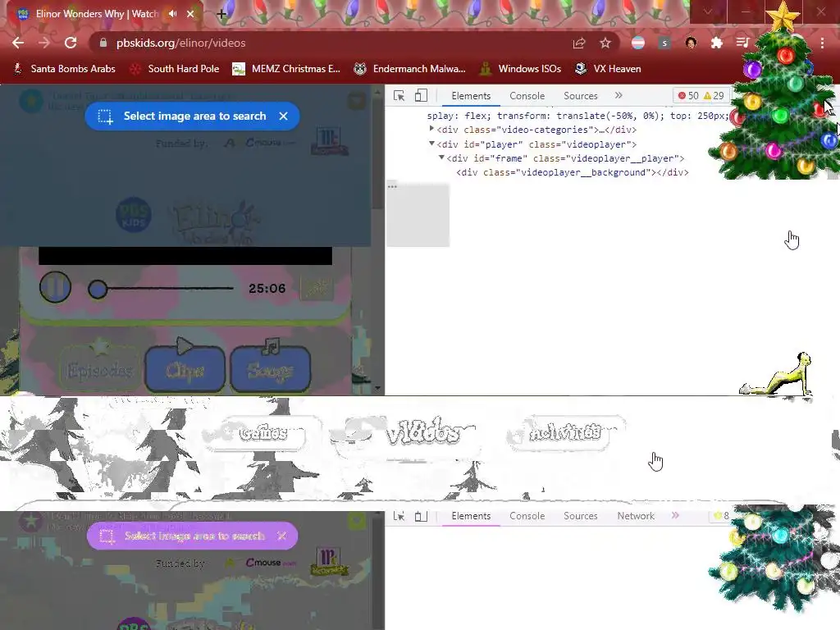This screenshot has height=630, width=840.
Task: Select the videoplayer__background div line
Action: coord(572,172)
